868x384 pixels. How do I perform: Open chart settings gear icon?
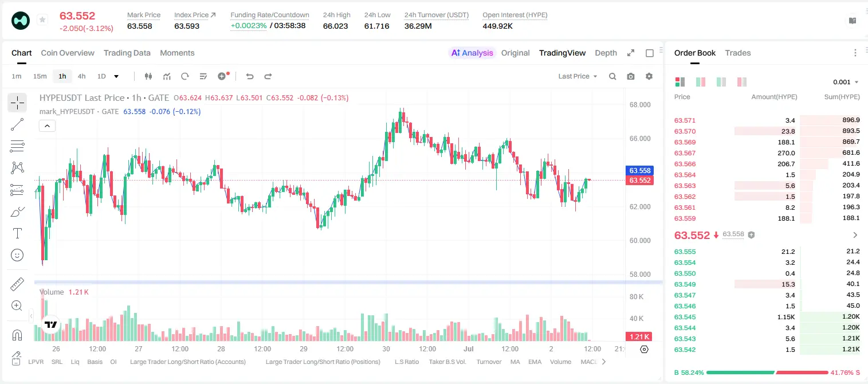(649, 76)
